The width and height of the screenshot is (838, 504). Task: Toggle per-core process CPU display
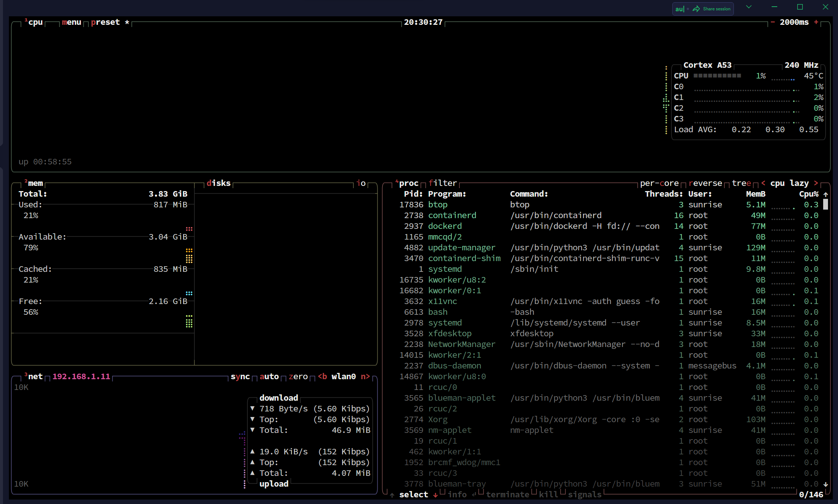pyautogui.click(x=659, y=183)
